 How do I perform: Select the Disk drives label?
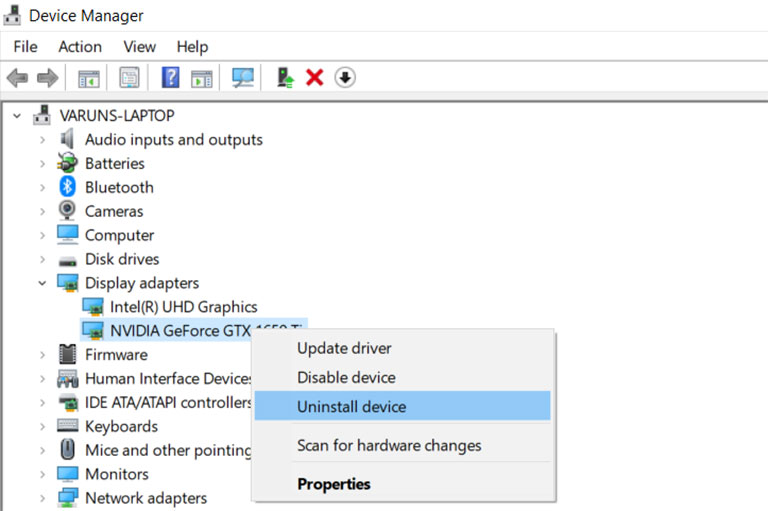tap(122, 259)
